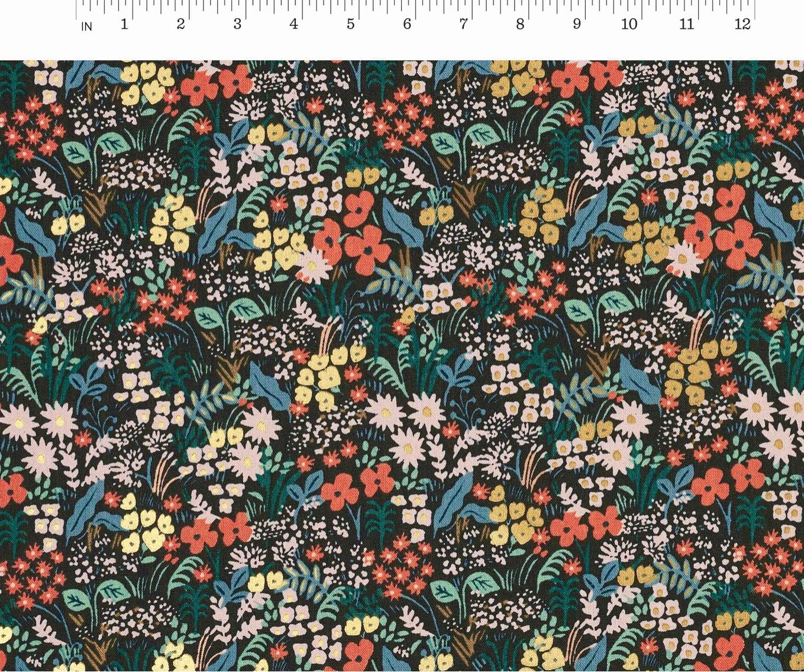The width and height of the screenshot is (804, 672).
Task: Select the 6 inch ruler marking
Action: (x=407, y=24)
